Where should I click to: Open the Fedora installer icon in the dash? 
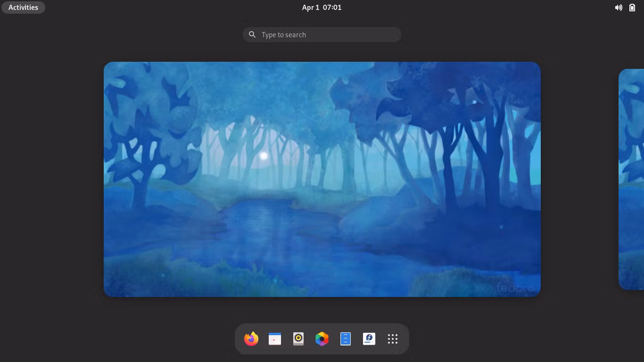[x=369, y=339]
